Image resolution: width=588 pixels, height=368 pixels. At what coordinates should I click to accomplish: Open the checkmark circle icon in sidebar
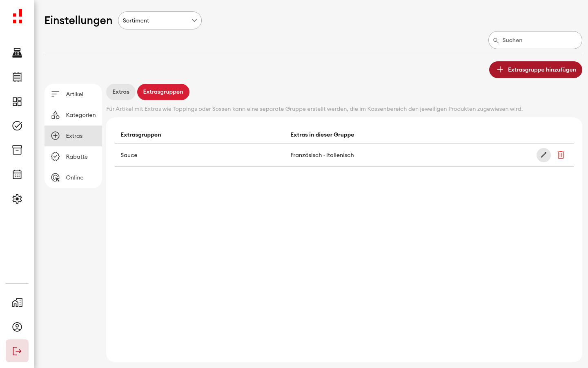(17, 126)
